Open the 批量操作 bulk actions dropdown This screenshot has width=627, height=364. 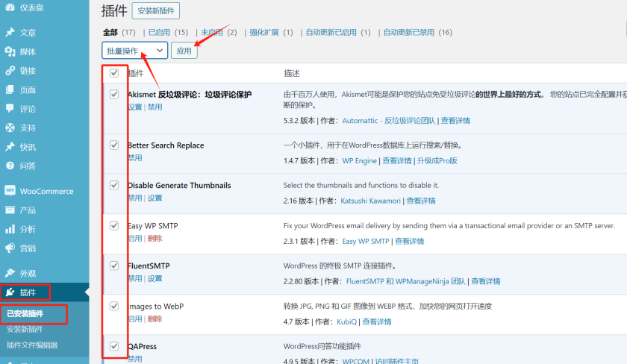point(134,51)
